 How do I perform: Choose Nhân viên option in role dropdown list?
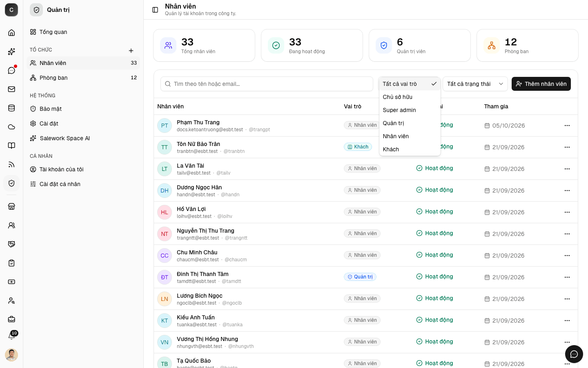[x=410, y=136]
